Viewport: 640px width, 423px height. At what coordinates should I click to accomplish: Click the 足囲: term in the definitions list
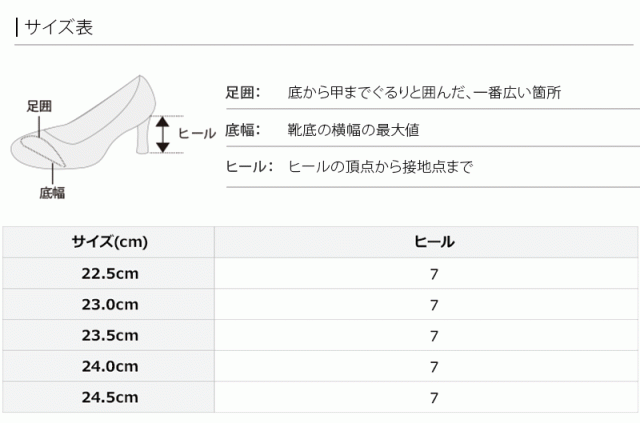click(x=243, y=93)
